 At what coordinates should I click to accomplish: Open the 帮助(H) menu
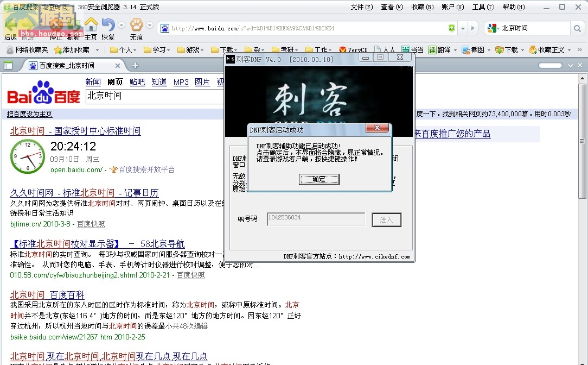pos(514,7)
